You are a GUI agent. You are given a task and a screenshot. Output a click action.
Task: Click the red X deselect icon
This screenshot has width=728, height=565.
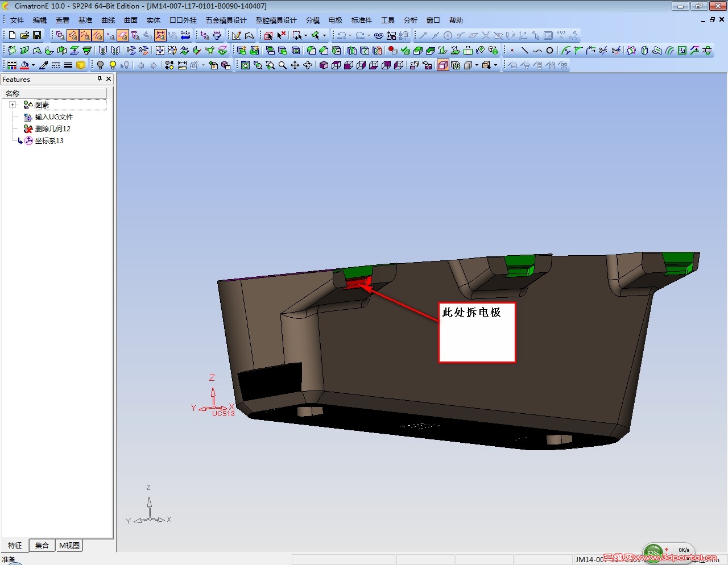[282, 35]
